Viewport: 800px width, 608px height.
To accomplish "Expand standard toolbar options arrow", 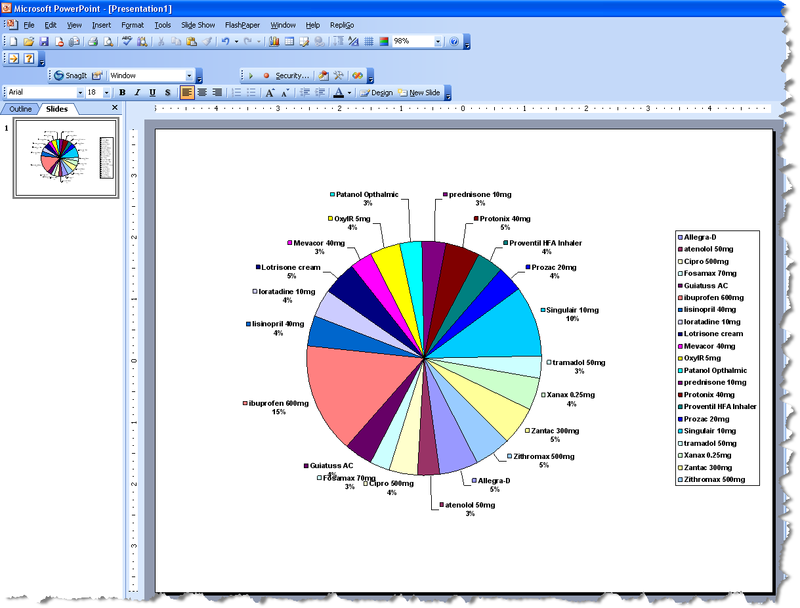I will [x=467, y=42].
